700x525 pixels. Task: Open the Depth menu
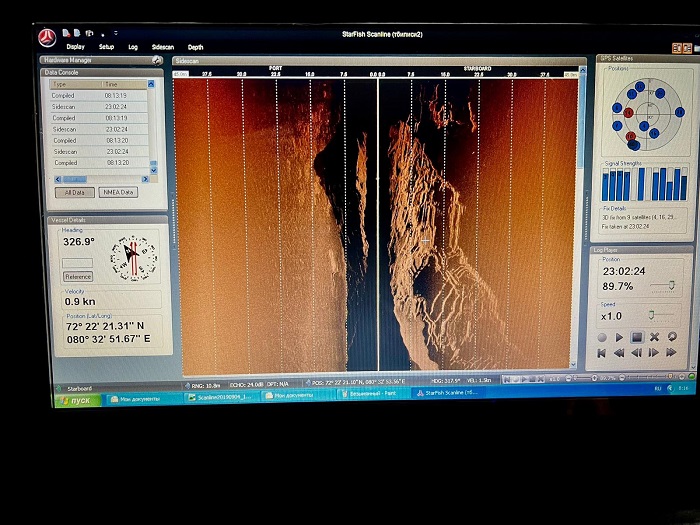(195, 47)
